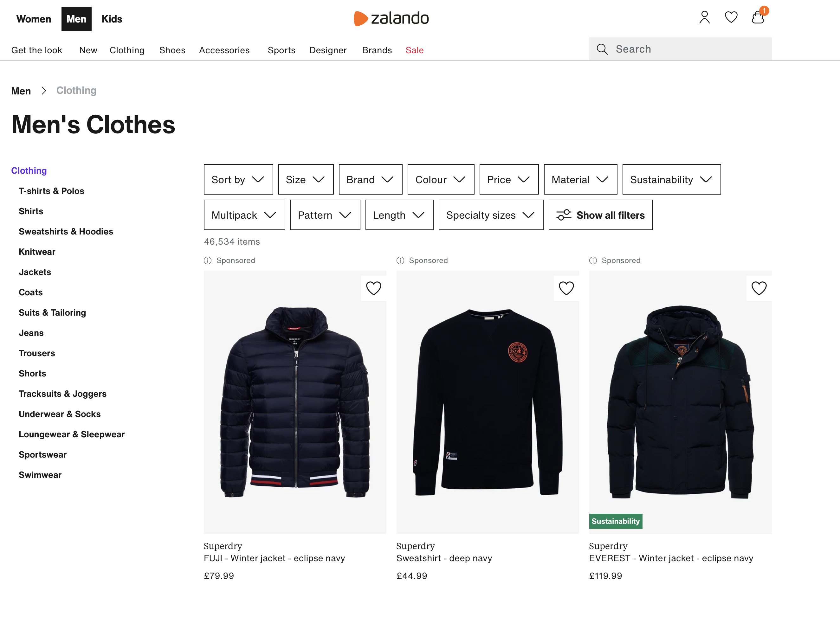Open the wishlist heart icon in header
The height and width of the screenshot is (623, 840).
tap(731, 17)
